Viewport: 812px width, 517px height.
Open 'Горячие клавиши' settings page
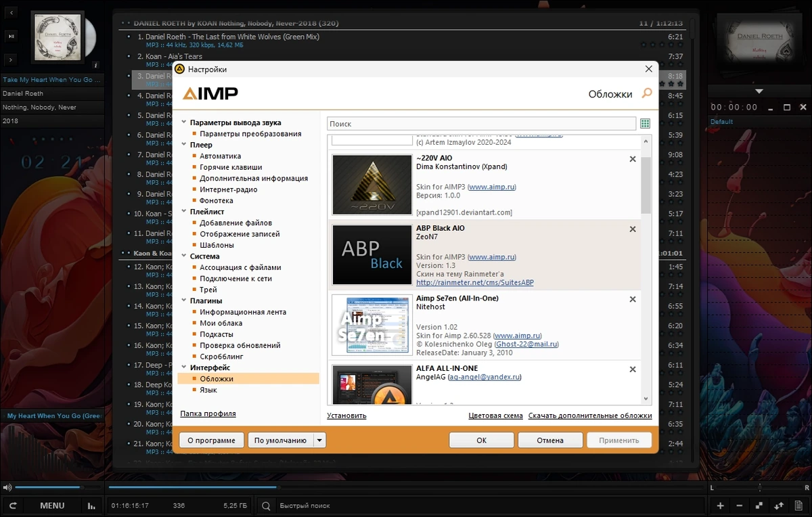[231, 167]
